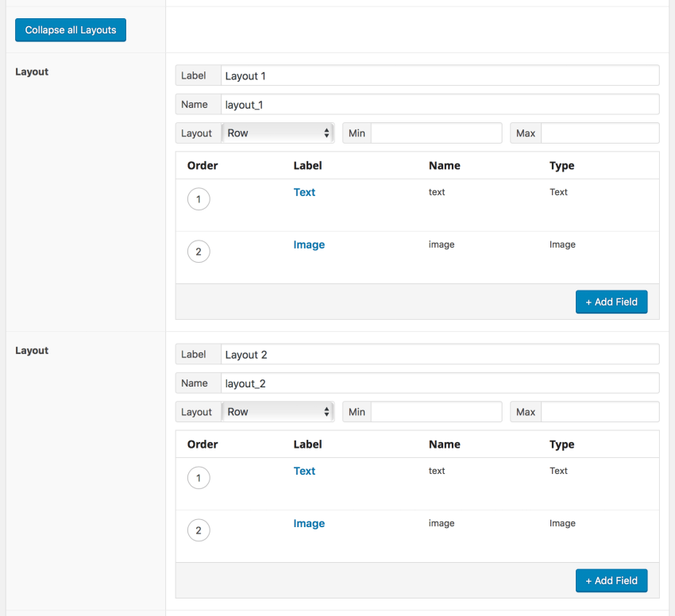Select the 'text' name cell in Layout 1
675x616 pixels.
pos(437,192)
